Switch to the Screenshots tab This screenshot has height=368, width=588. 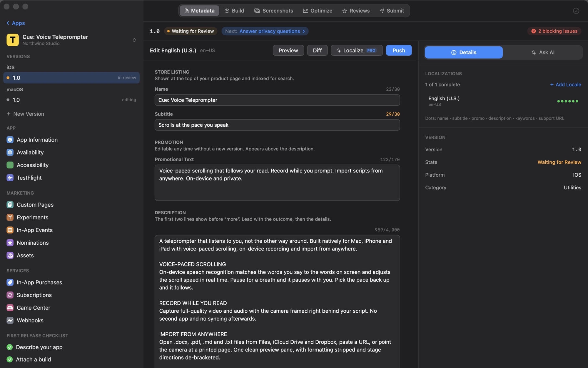point(274,11)
